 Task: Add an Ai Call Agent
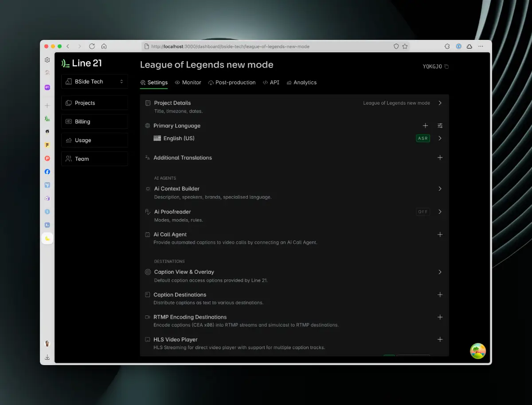[x=440, y=234]
